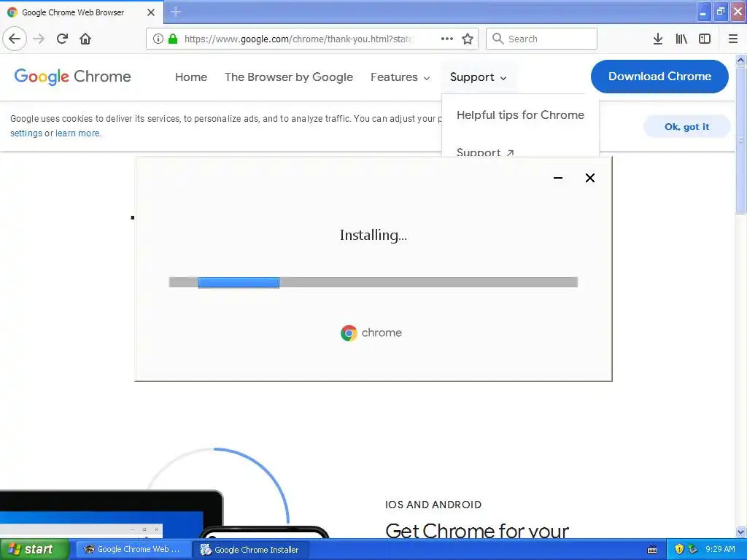The image size is (747, 560).
Task: Toggle the sidebar view icon
Action: tap(705, 39)
